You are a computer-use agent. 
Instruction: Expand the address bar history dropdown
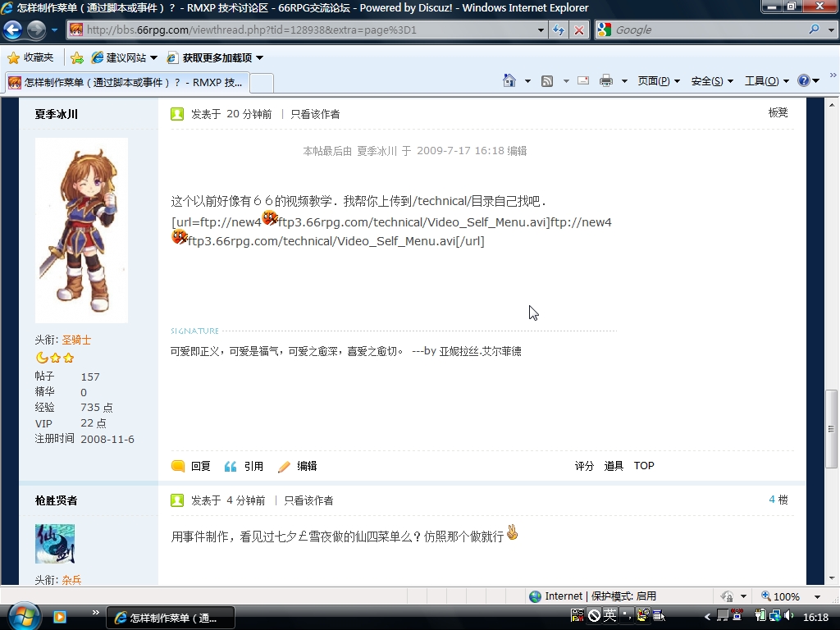coord(541,30)
